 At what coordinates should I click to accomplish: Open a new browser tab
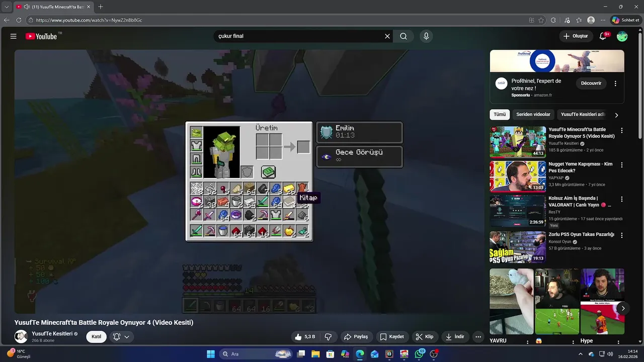coord(101,7)
